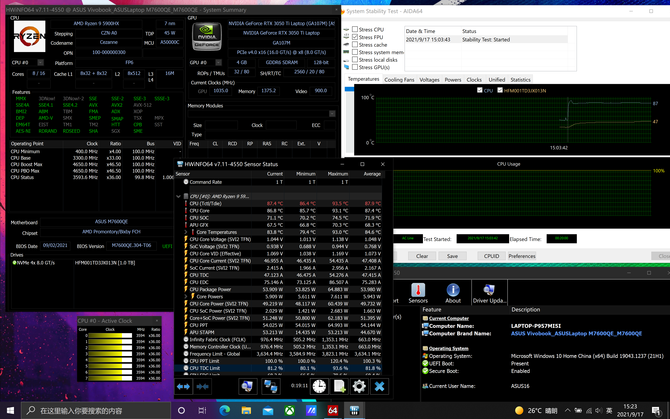Click the taskbar clock showing 15:23
670x419 pixels.
[x=629, y=410]
